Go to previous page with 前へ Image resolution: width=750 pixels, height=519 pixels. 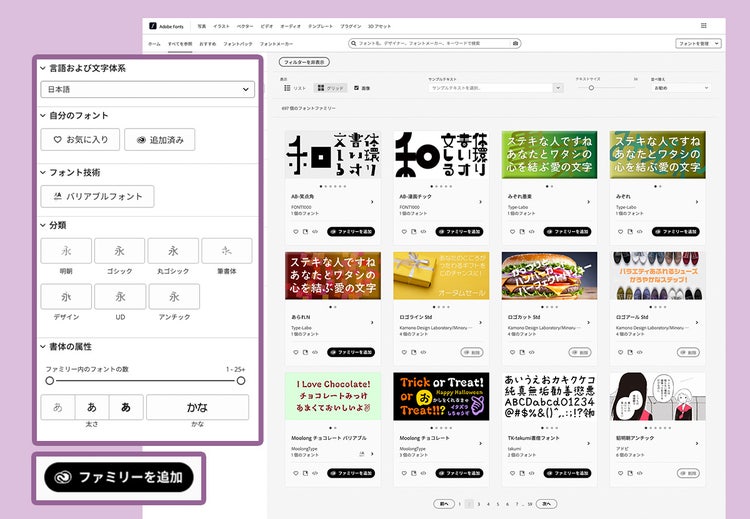tap(444, 504)
